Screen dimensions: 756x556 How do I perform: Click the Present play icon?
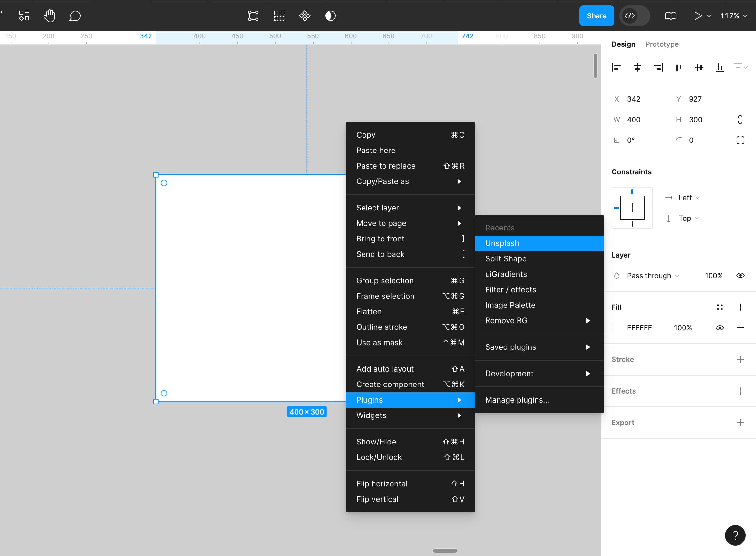pos(698,16)
